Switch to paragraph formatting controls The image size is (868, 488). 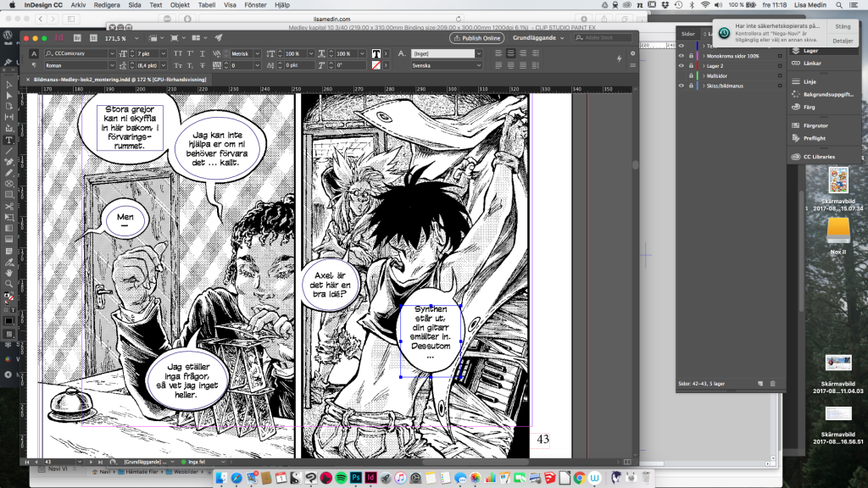tap(34, 65)
